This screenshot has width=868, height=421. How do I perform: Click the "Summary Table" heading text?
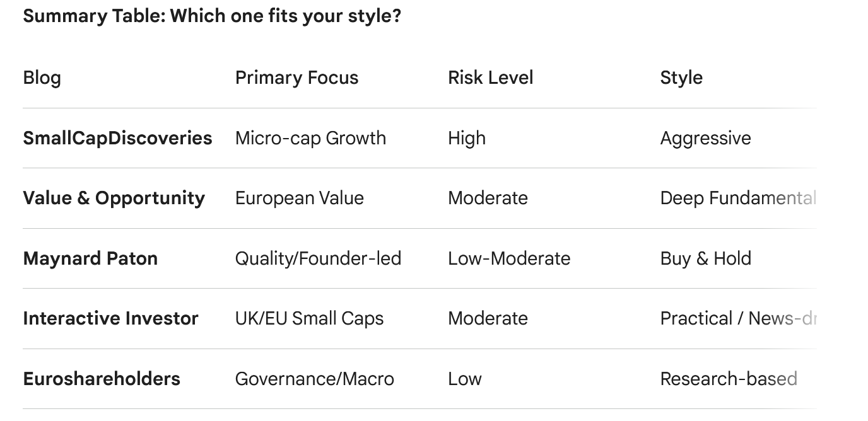[211, 16]
